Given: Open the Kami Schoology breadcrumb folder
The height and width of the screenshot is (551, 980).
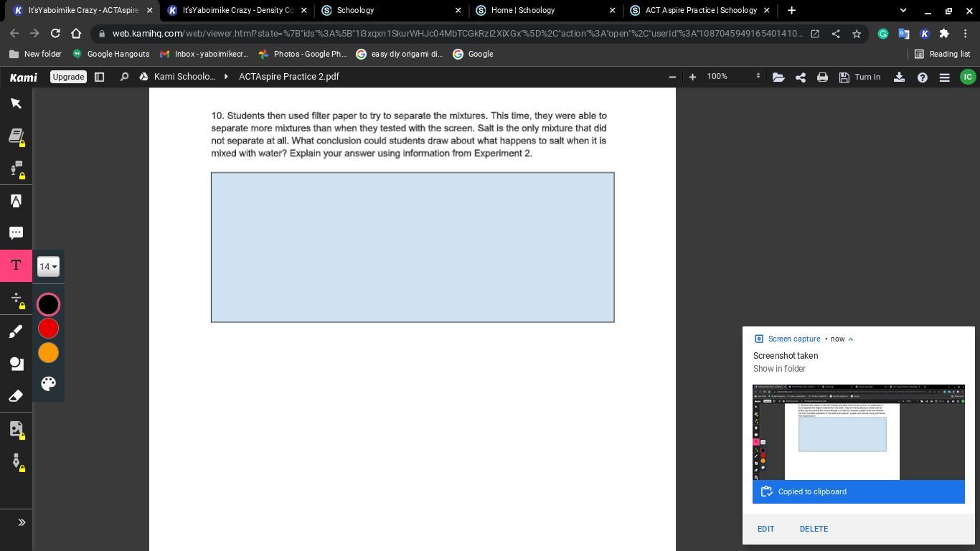Looking at the screenshot, I should [184, 77].
